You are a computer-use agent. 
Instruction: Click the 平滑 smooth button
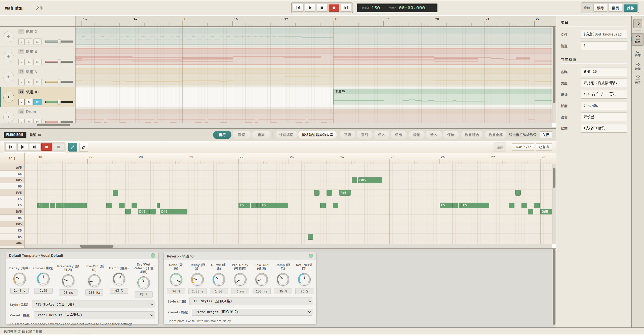click(348, 135)
